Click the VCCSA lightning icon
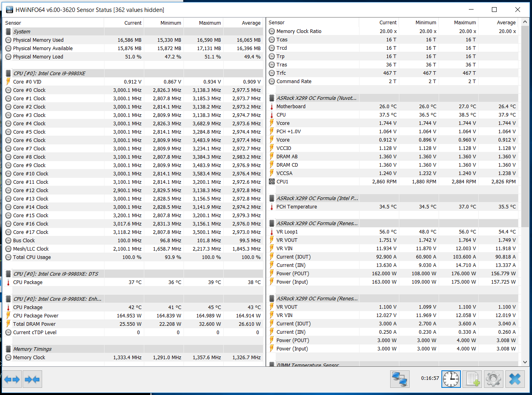This screenshot has width=532, height=395. pyautogui.click(x=272, y=173)
